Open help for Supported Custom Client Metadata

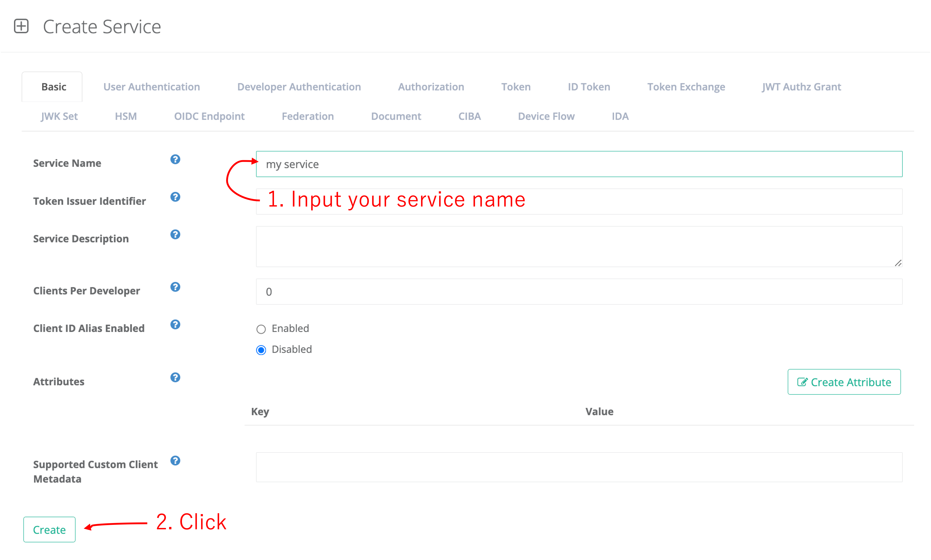coord(175,460)
